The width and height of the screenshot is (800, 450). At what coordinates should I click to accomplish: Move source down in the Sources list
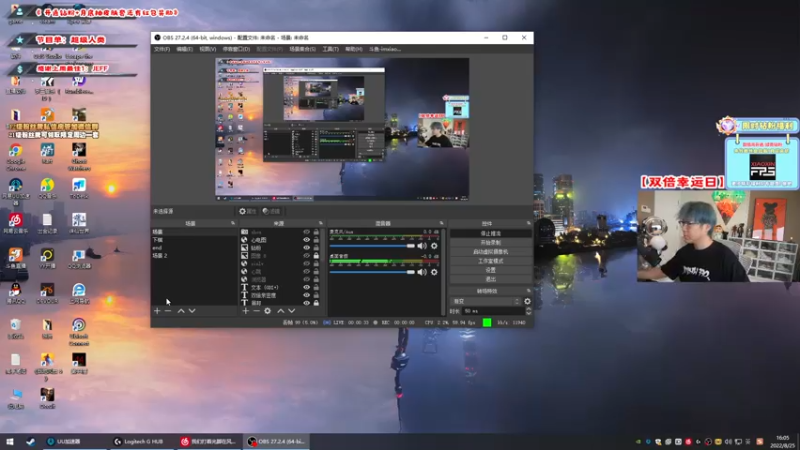[291, 311]
